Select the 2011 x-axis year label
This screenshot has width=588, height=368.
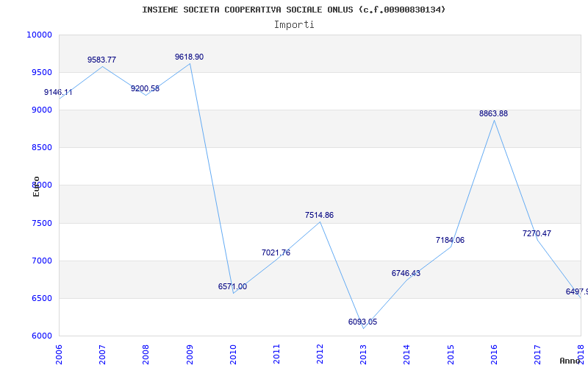click(276, 354)
